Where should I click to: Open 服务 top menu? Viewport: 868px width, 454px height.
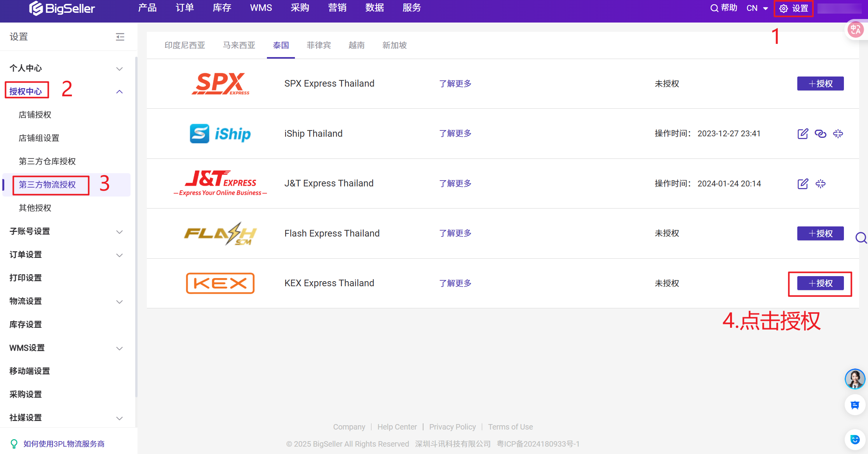tap(412, 8)
